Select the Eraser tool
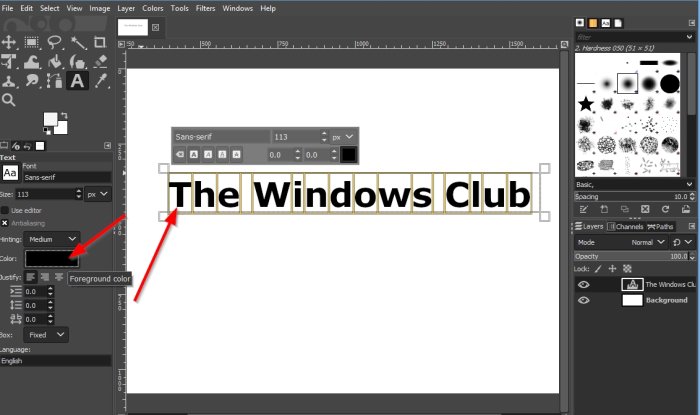Viewport: 700px width, 415px height. pyautogui.click(x=101, y=62)
